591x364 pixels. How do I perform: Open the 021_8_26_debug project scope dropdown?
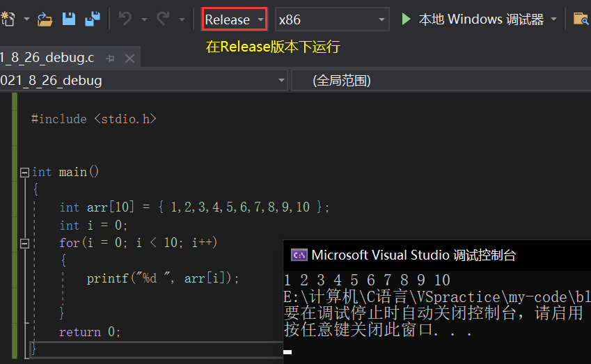click(143, 80)
